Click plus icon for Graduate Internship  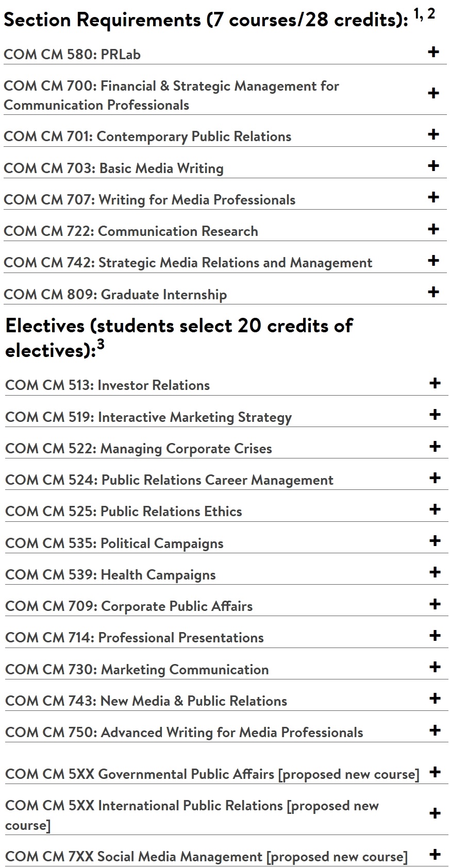click(x=433, y=292)
